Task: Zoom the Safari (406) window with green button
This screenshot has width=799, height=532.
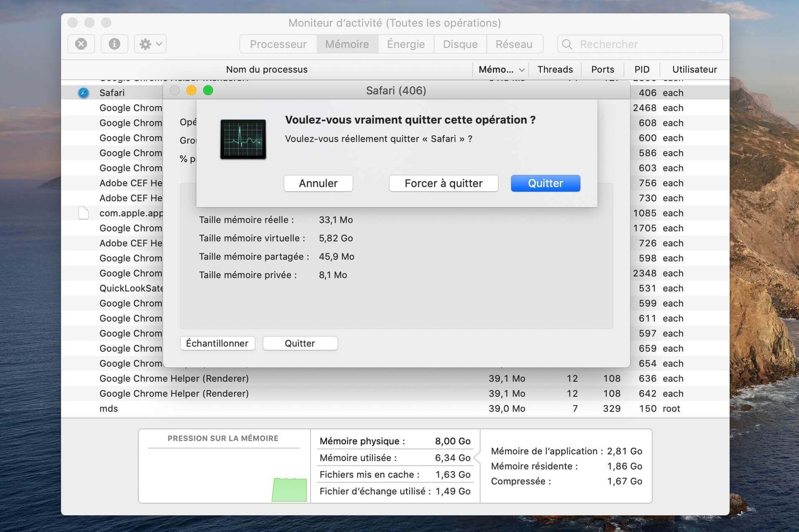Action: coord(208,90)
